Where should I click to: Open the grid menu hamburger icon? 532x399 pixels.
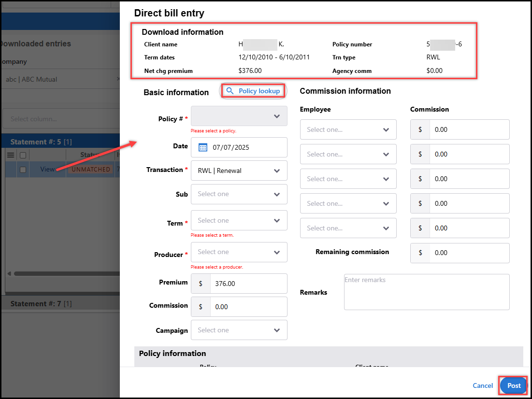[11, 155]
